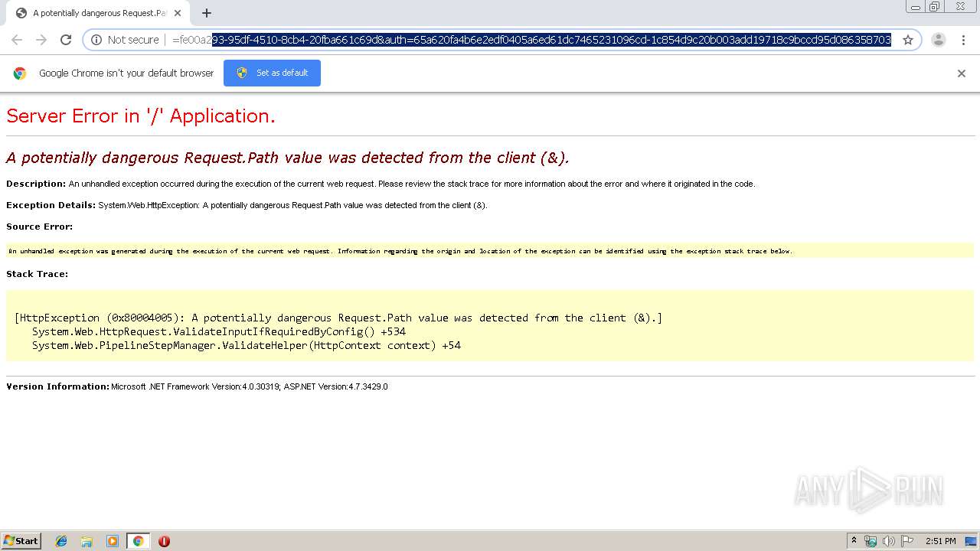
Task: Select the 'A potentially dangerous Request.Path' tab
Action: coord(98,13)
